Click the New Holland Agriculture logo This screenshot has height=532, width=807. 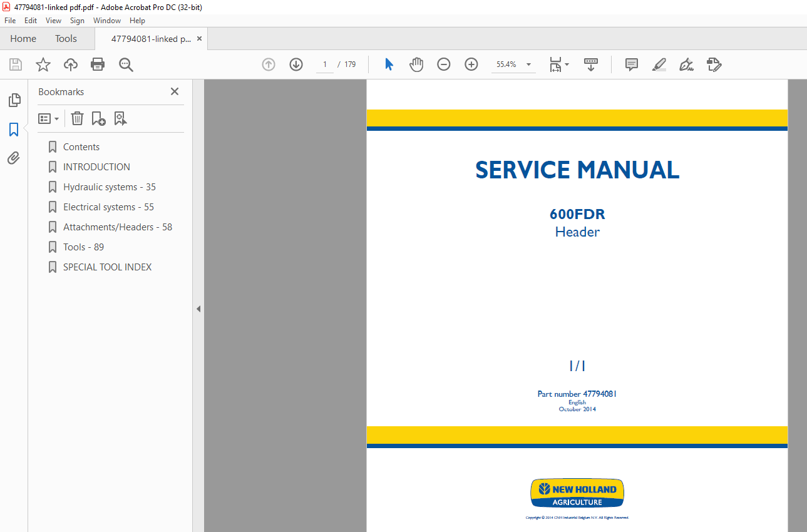577,494
